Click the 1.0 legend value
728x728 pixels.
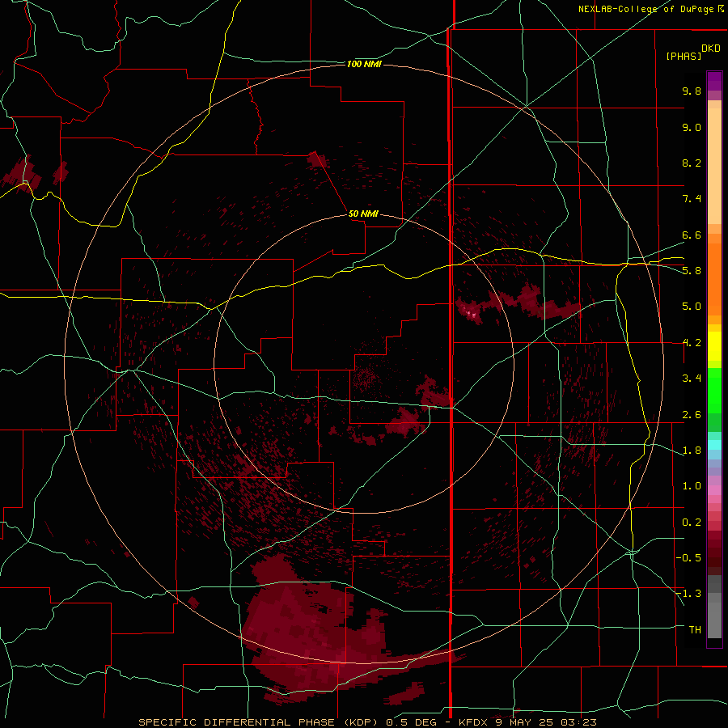pyautogui.click(x=692, y=485)
